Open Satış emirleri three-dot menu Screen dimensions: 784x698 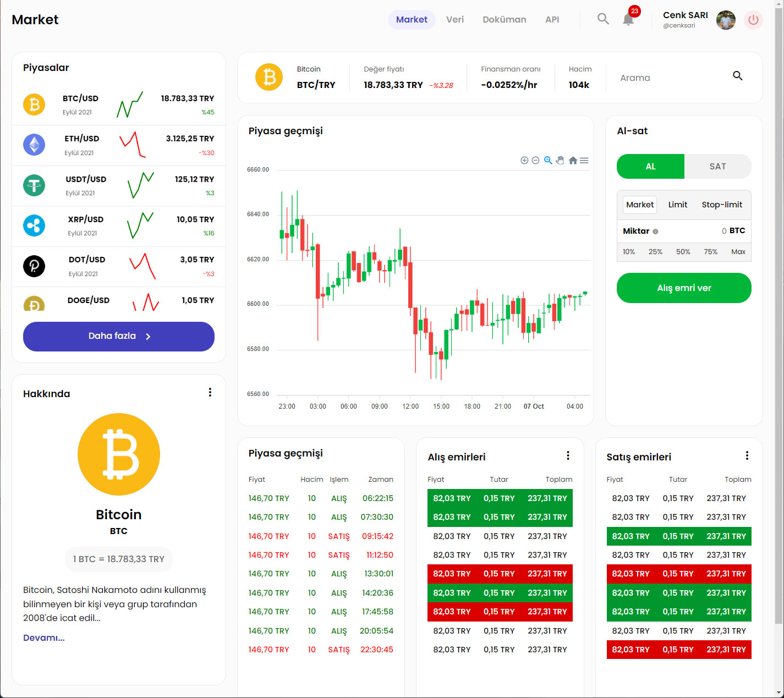point(747,455)
